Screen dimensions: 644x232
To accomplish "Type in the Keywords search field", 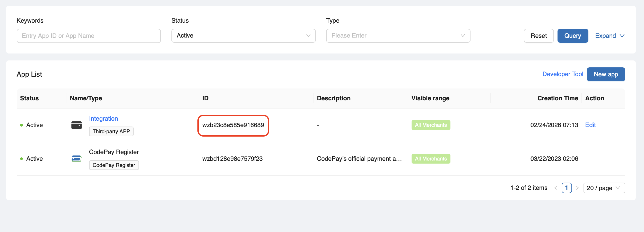I will tap(89, 36).
